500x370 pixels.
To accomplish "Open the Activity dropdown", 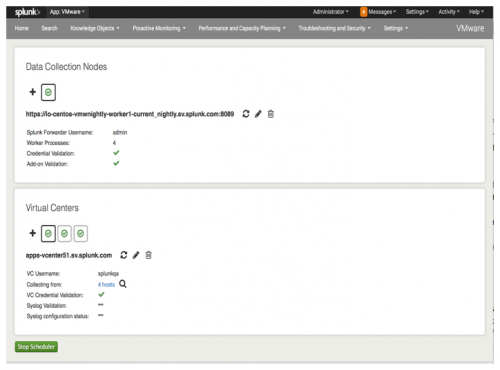I will point(449,12).
